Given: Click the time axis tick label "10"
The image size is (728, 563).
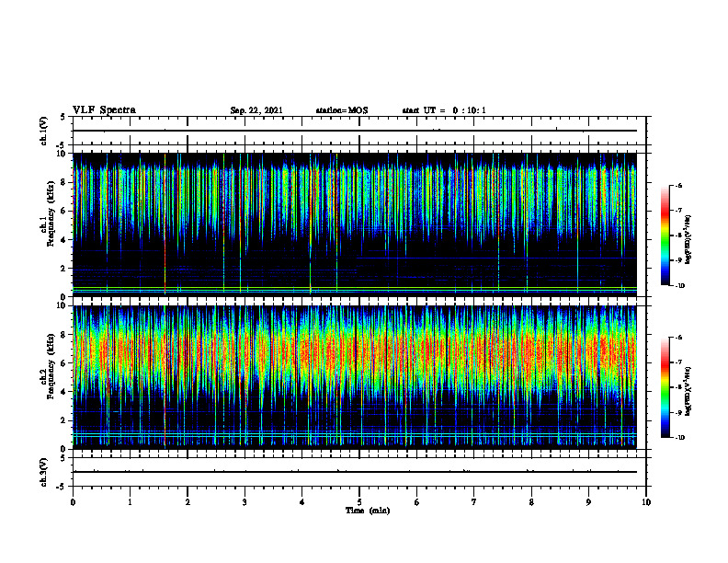Looking at the screenshot, I should pos(646,502).
